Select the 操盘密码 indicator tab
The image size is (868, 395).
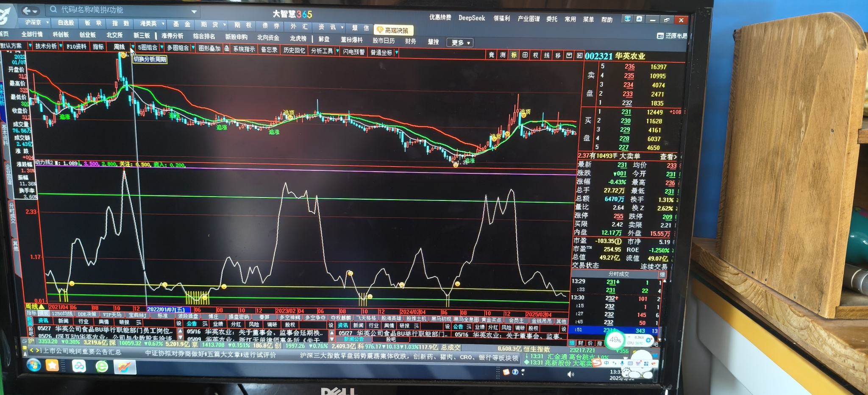[239, 317]
